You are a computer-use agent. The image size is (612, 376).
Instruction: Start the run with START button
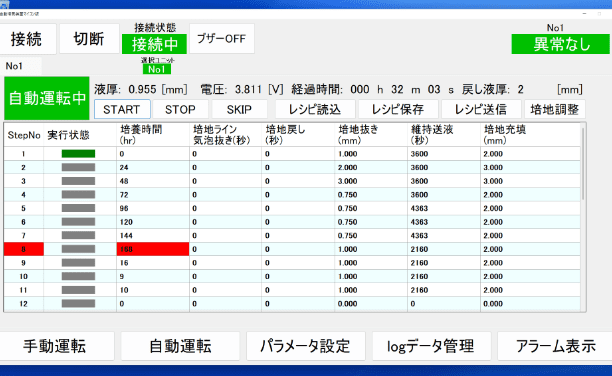pyautogui.click(x=122, y=109)
